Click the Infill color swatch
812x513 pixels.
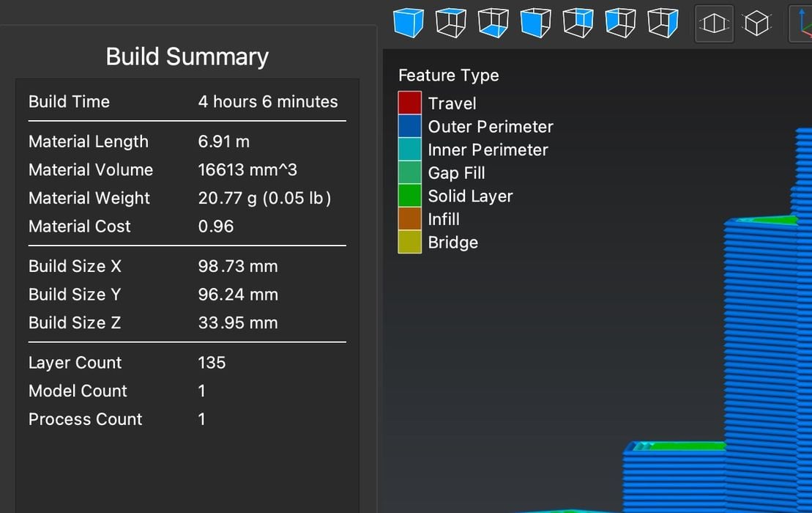coord(409,218)
